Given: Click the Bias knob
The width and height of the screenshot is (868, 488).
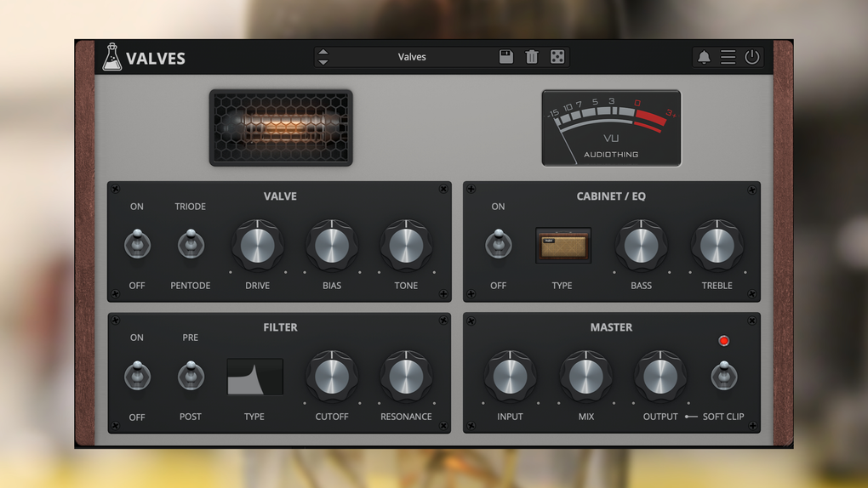Looking at the screenshot, I should coord(332,245).
